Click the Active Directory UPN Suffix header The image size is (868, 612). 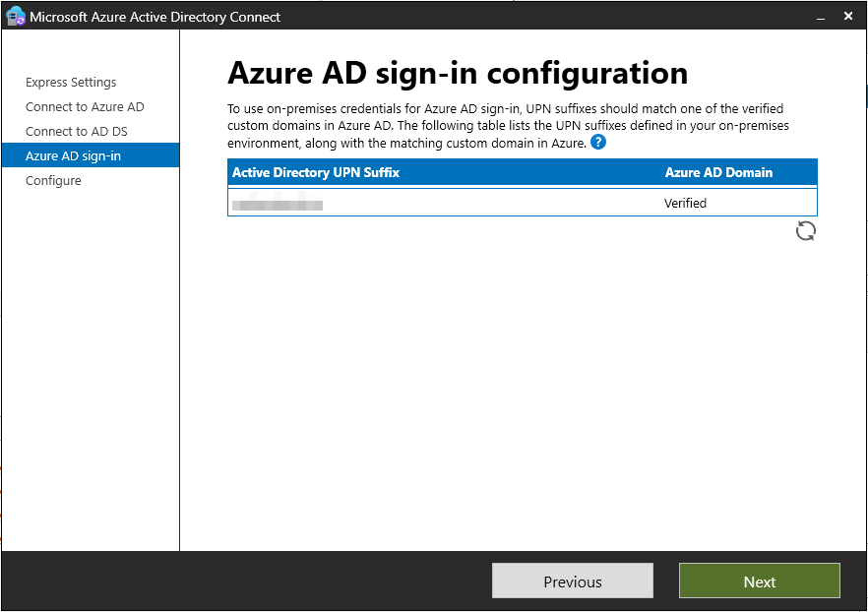click(316, 172)
